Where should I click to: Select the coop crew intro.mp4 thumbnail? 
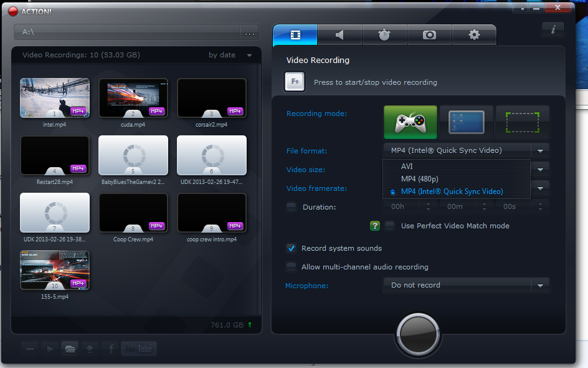coord(212,213)
